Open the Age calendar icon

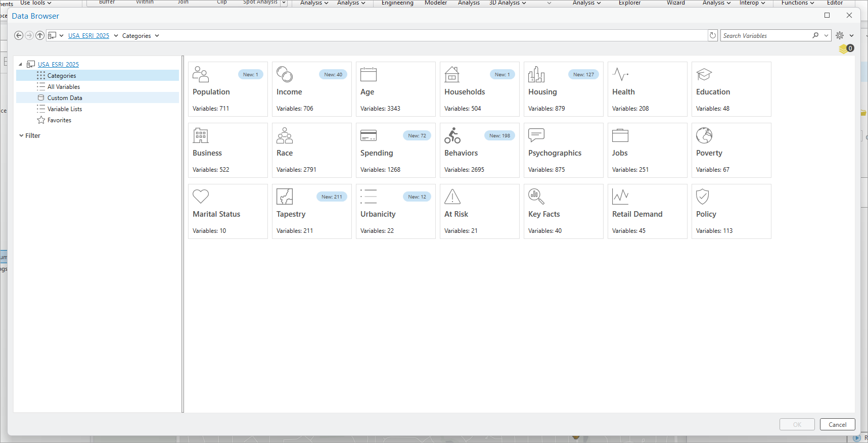point(369,74)
